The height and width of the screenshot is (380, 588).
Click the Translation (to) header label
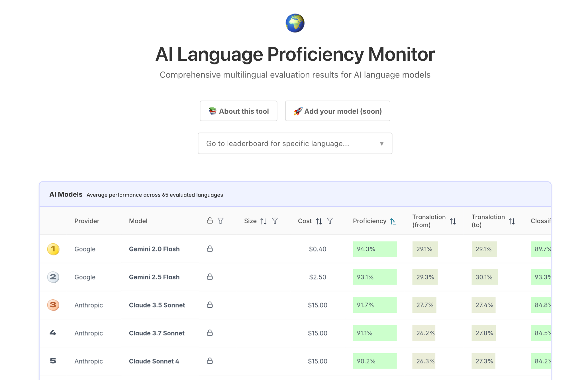[488, 221]
